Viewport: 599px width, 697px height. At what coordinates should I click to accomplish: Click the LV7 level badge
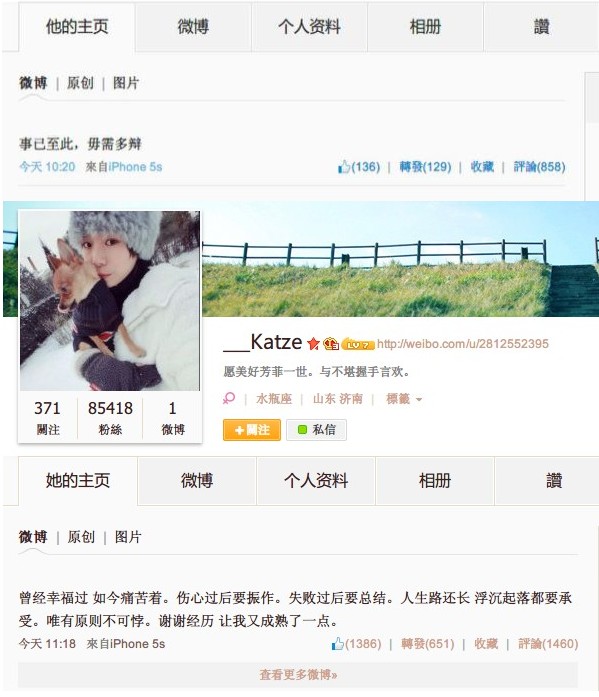point(358,344)
